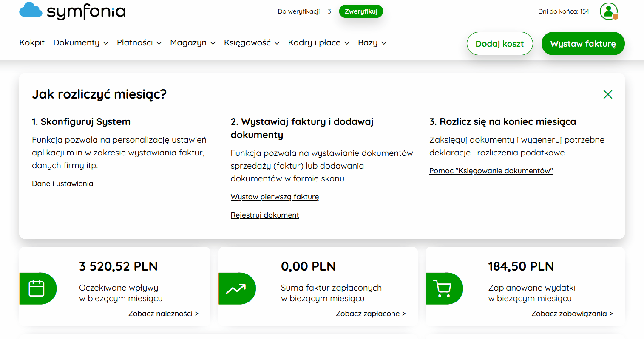This screenshot has height=339, width=644.
Task: Follow the 'Zobacz należności >' link
Action: (163, 314)
